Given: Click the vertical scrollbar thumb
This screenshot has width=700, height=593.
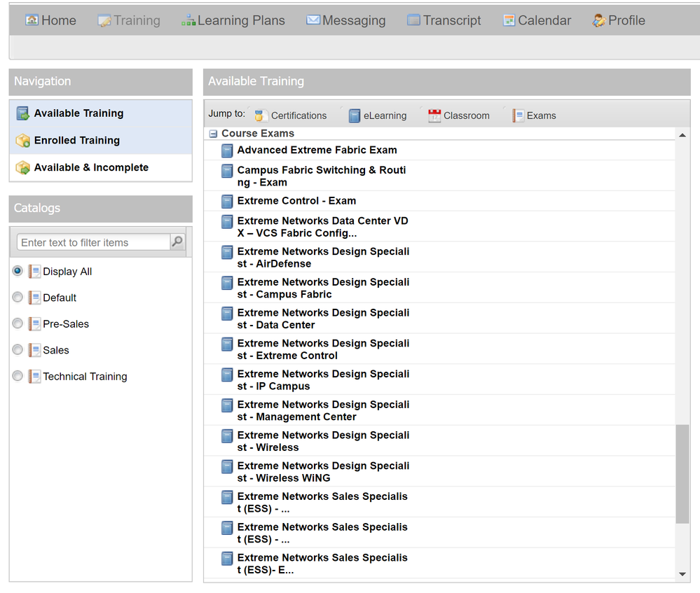Looking at the screenshot, I should click(x=682, y=473).
